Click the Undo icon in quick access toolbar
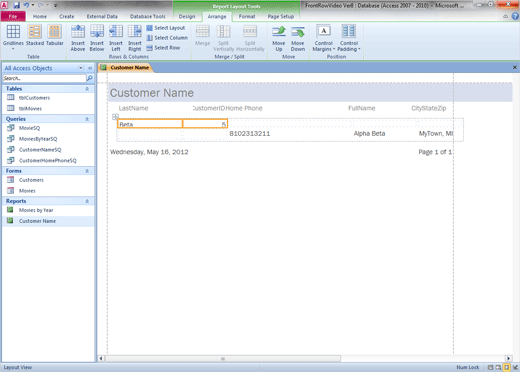Screen dimensions: 520x372 point(26,5)
